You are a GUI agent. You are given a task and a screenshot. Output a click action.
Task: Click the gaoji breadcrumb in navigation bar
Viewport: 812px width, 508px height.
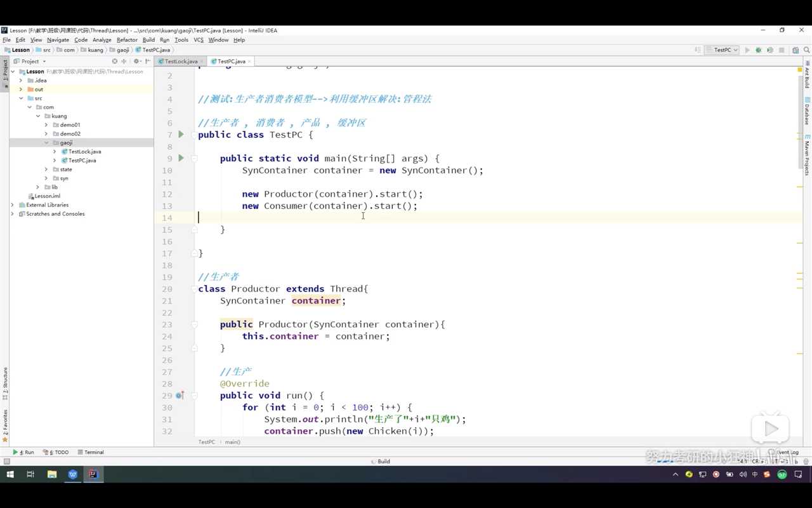click(119, 50)
